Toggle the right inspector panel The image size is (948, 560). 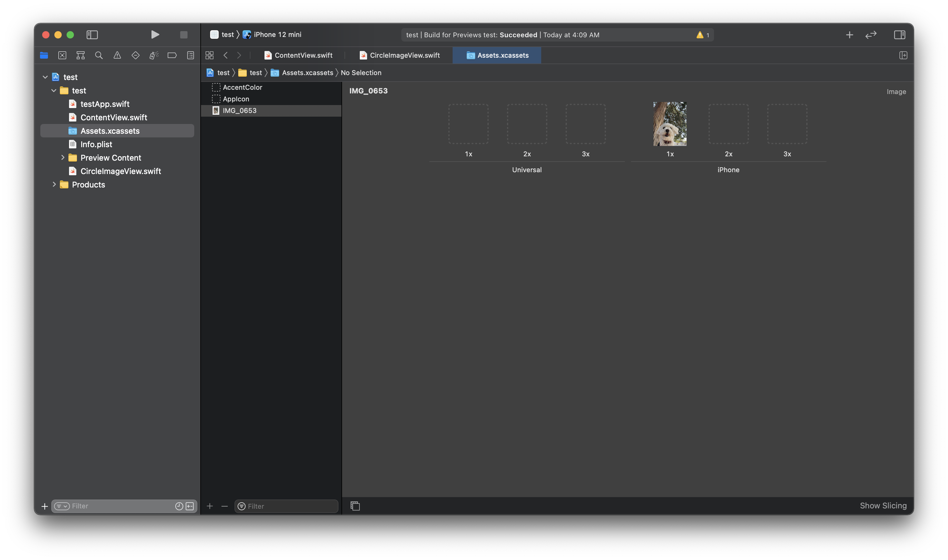tap(899, 35)
